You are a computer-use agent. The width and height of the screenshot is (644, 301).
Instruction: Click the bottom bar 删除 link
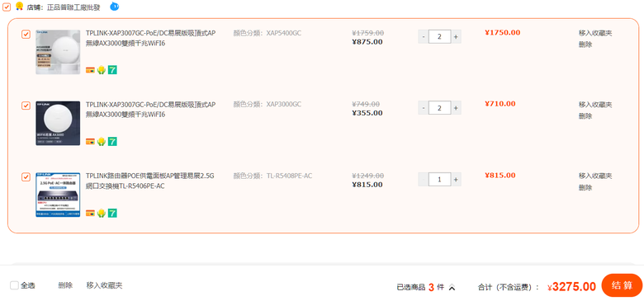click(65, 285)
